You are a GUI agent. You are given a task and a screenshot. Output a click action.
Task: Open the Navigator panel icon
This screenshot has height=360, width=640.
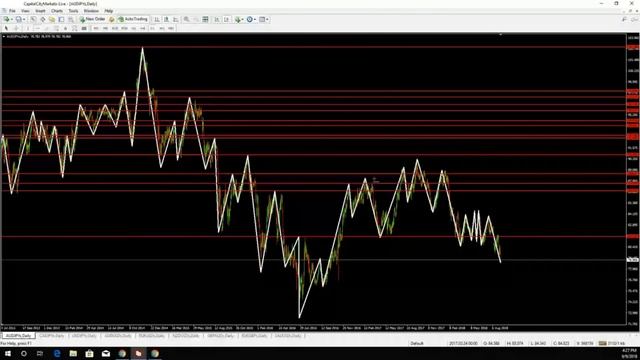pos(52,19)
